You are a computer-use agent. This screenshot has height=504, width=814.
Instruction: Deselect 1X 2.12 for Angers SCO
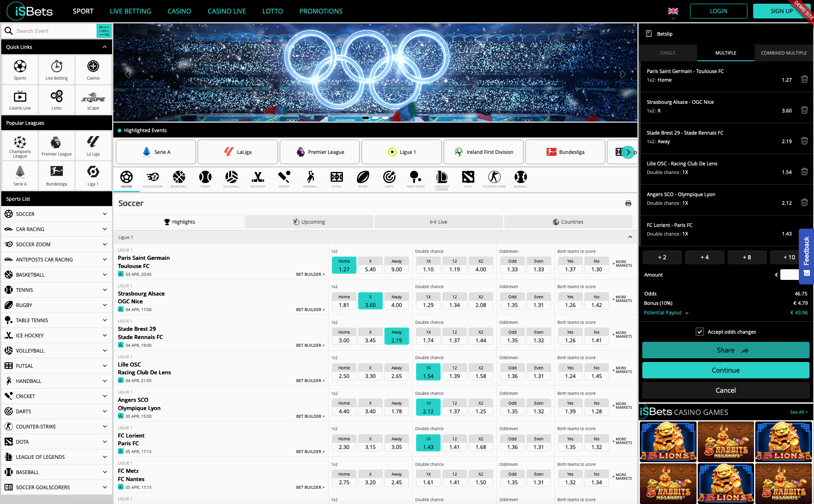(428, 408)
